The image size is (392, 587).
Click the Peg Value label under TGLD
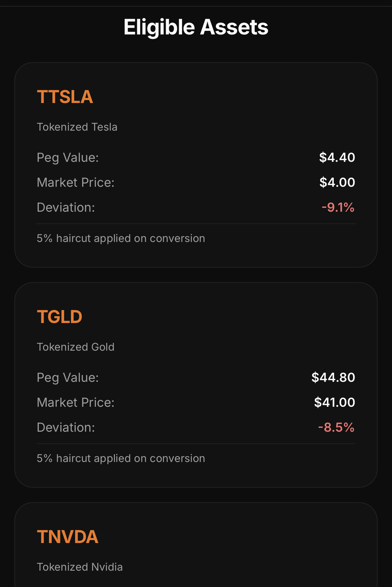(68, 377)
